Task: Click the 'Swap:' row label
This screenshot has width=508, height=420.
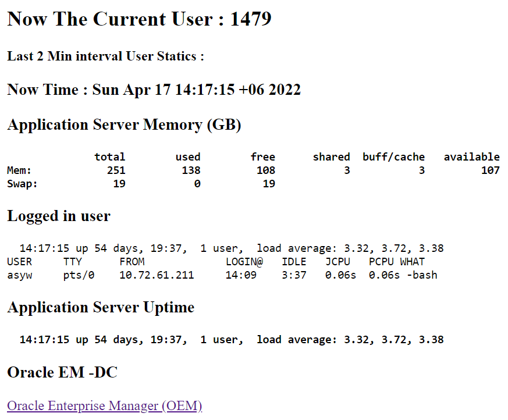Action: pos(22,184)
